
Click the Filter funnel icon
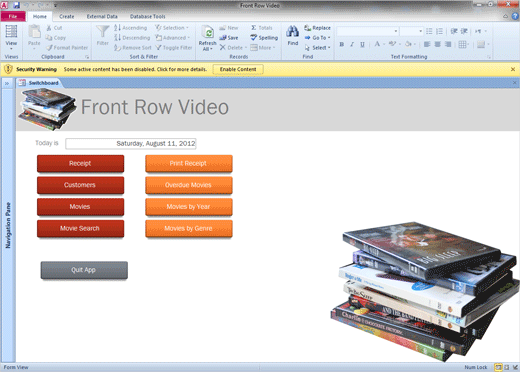[x=102, y=32]
